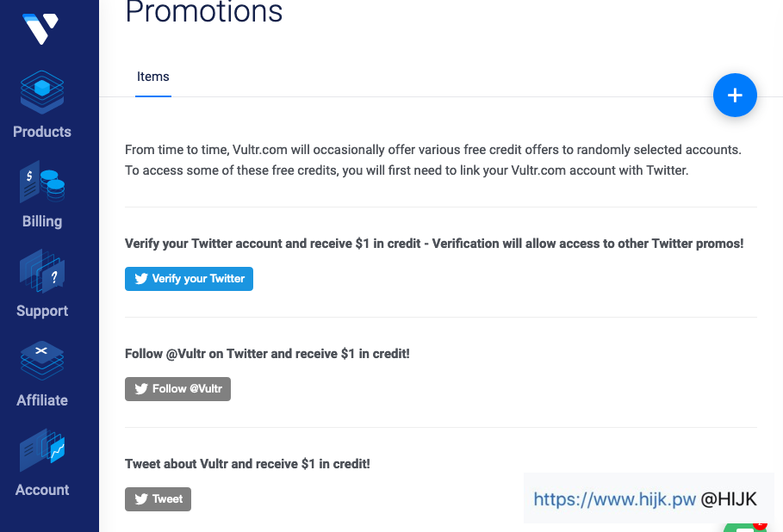783x532 pixels.
Task: Go to the Billing label in the sidebar
Action: [x=42, y=221]
